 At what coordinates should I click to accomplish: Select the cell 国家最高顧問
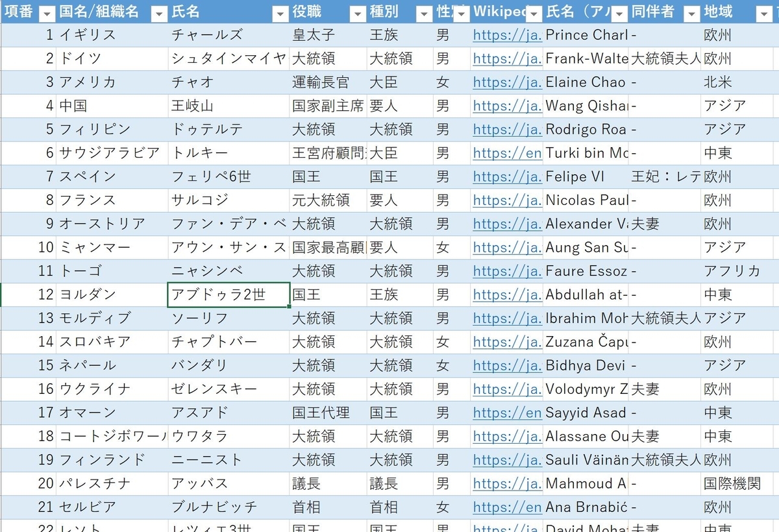pyautogui.click(x=328, y=247)
